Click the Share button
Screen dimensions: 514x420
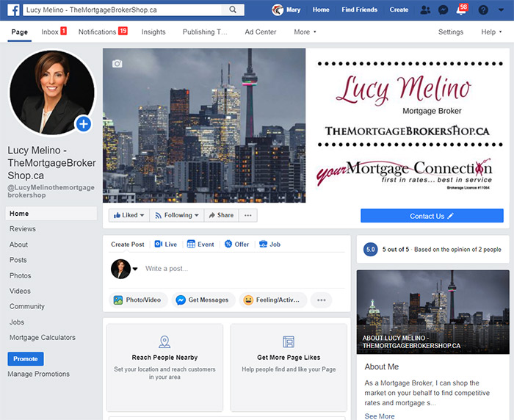click(221, 215)
